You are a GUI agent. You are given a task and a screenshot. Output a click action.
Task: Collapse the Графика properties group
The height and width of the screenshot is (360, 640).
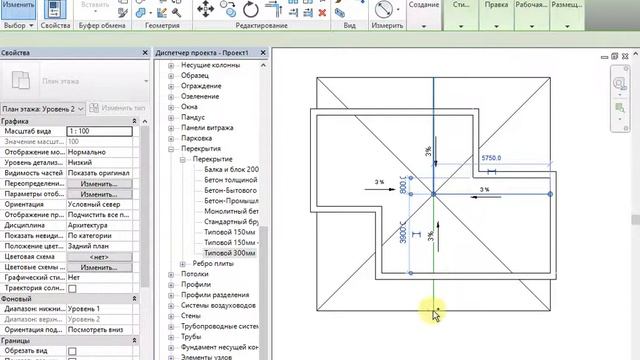click(x=134, y=121)
